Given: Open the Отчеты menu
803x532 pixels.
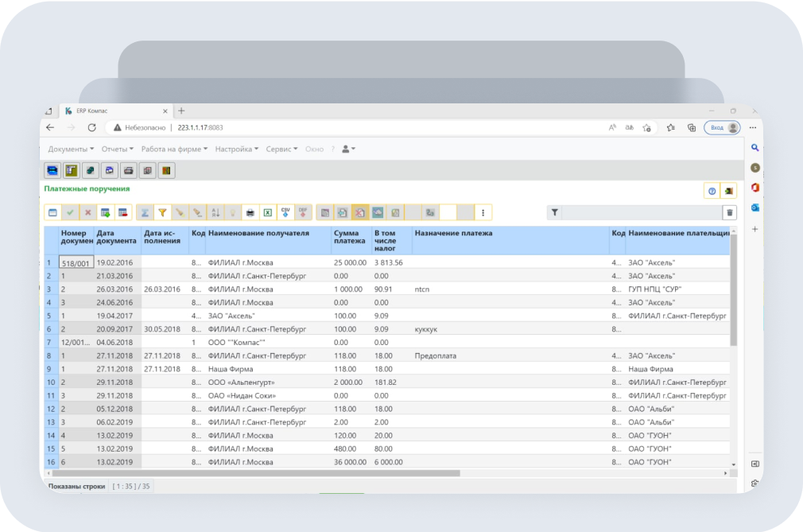Looking at the screenshot, I should click(x=118, y=149).
